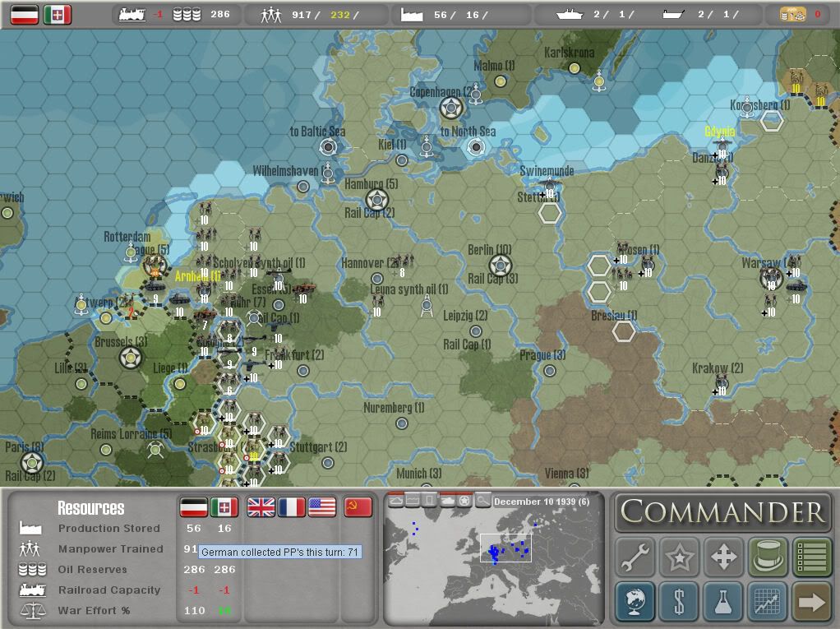The image size is (840, 629).
Task: Click the Berlin city marker on map
Action: coord(501,266)
